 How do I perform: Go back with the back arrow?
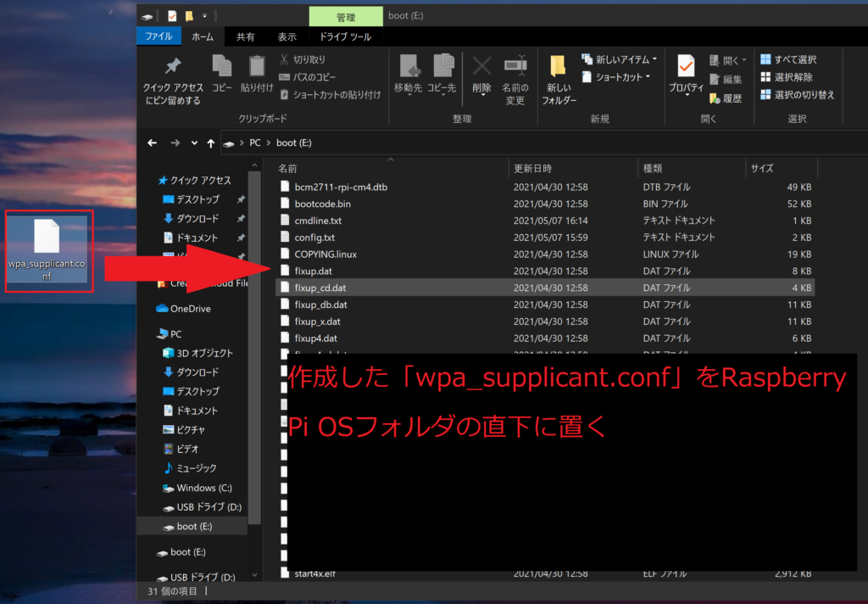(x=153, y=143)
